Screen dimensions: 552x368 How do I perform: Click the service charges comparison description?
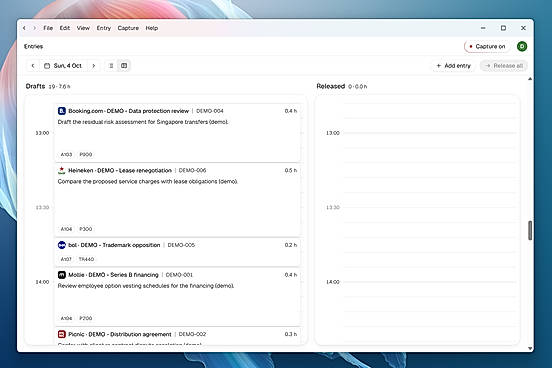(x=148, y=182)
